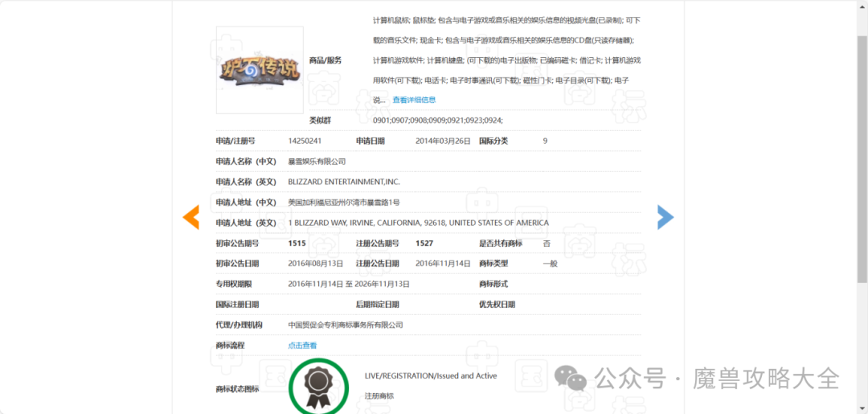Screen dimensions: 868x414
Task: Select preliminary announcement issue 1515
Action: (x=297, y=243)
